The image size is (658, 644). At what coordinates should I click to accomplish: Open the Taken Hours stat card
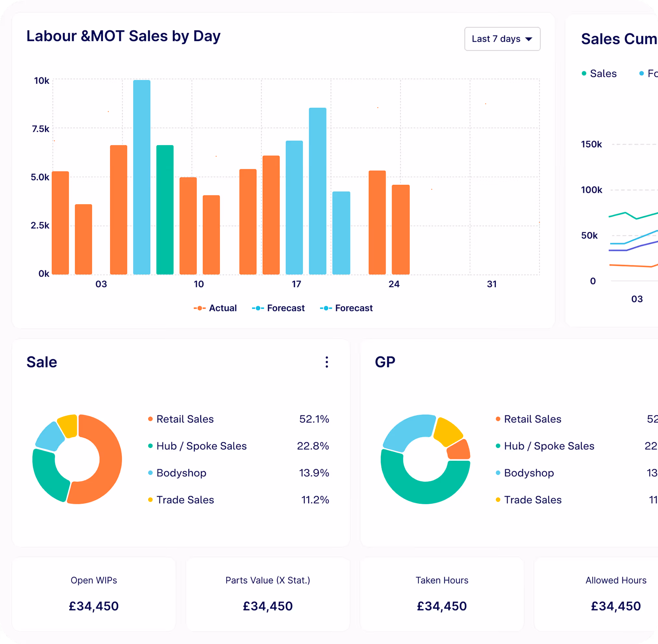click(x=442, y=594)
